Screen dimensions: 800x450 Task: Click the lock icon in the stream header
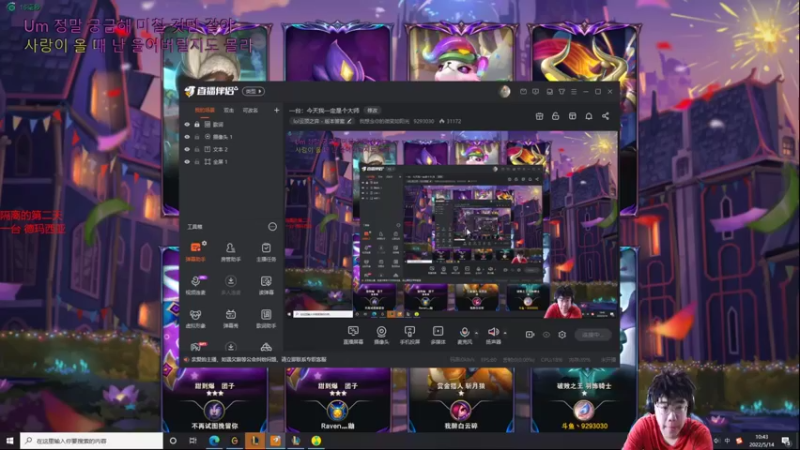[x=556, y=116]
